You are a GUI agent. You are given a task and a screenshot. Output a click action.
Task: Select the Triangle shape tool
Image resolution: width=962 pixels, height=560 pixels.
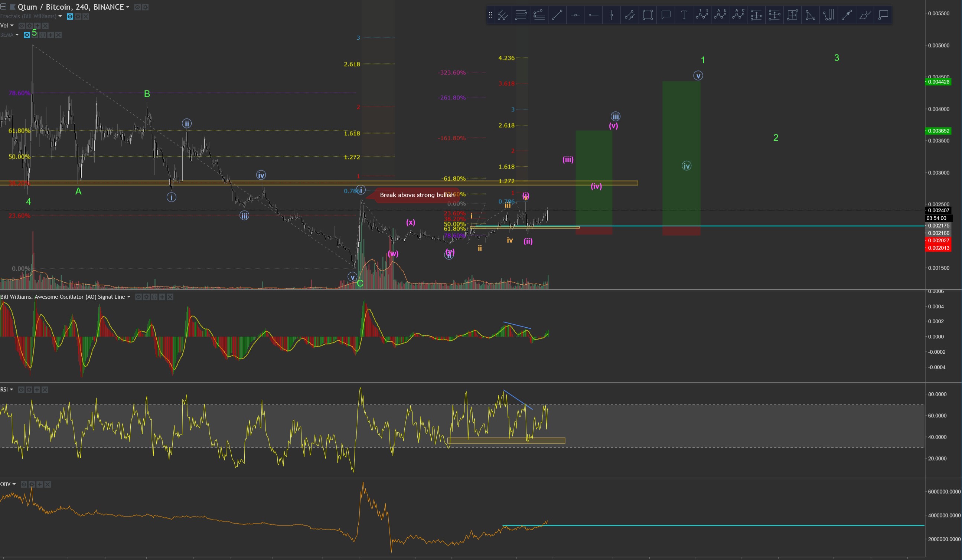click(x=811, y=15)
